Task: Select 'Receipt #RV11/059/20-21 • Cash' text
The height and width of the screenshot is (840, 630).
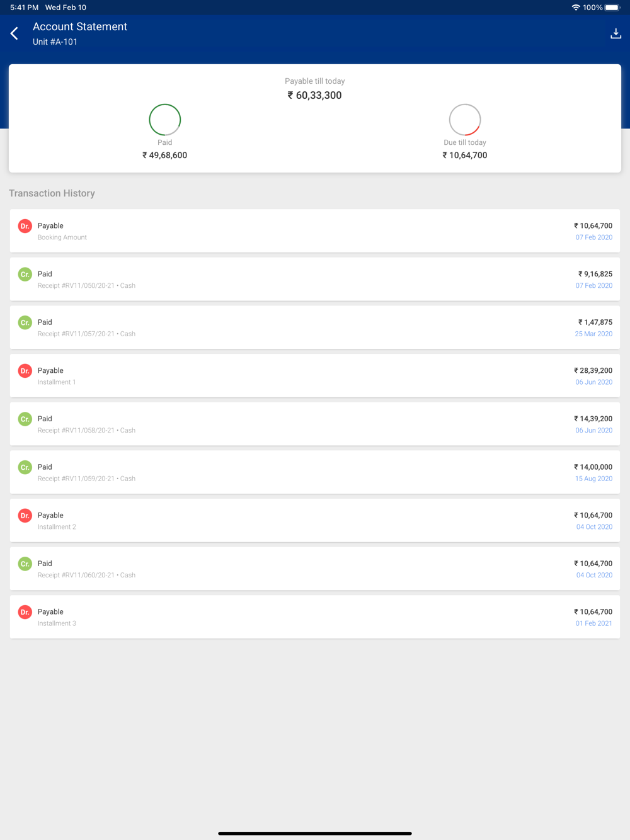Action: coord(86,479)
